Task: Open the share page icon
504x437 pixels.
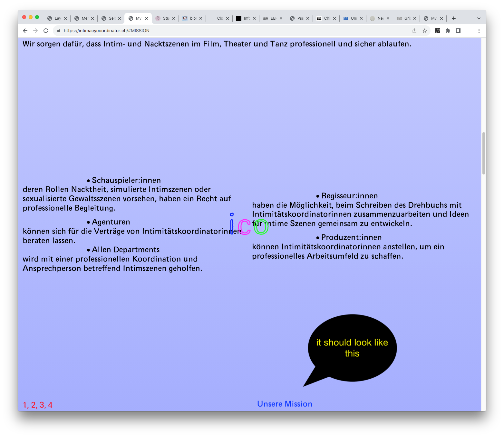Action: pyautogui.click(x=414, y=31)
